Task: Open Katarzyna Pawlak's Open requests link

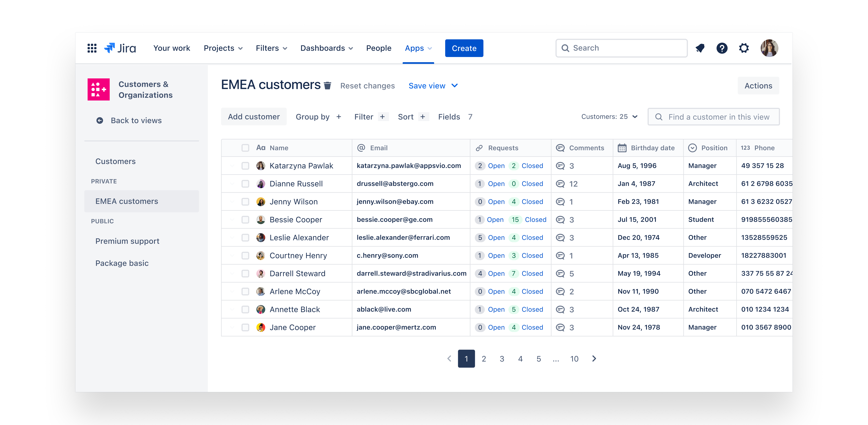Action: point(496,166)
